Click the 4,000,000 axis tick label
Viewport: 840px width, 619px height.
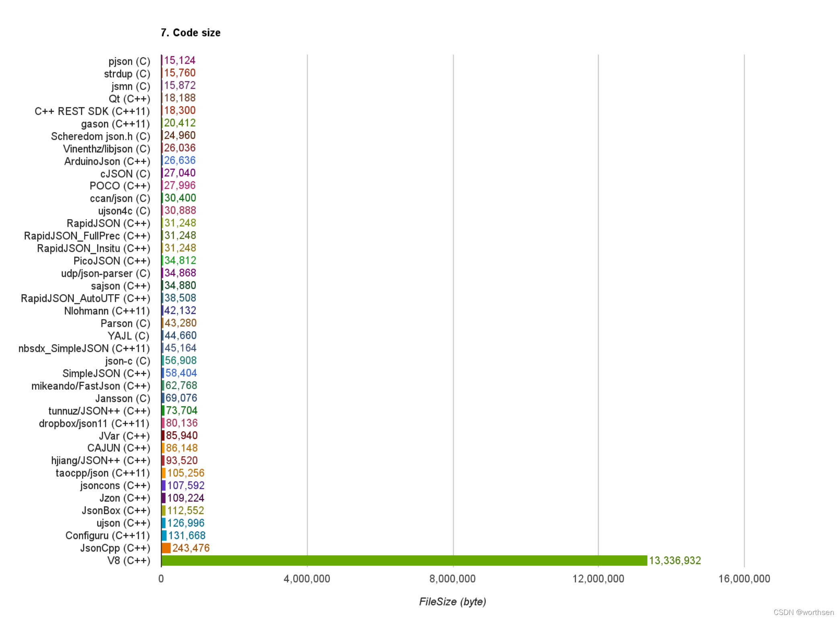(307, 579)
